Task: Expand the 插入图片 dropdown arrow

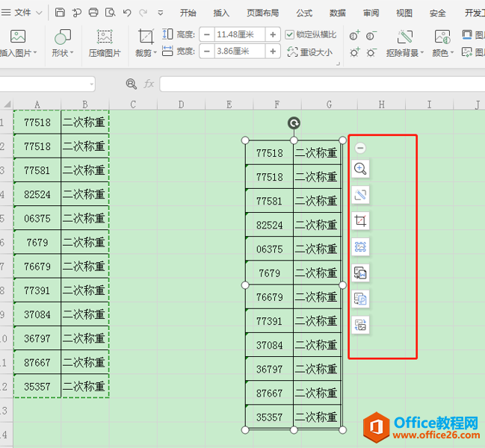Action: (x=35, y=53)
